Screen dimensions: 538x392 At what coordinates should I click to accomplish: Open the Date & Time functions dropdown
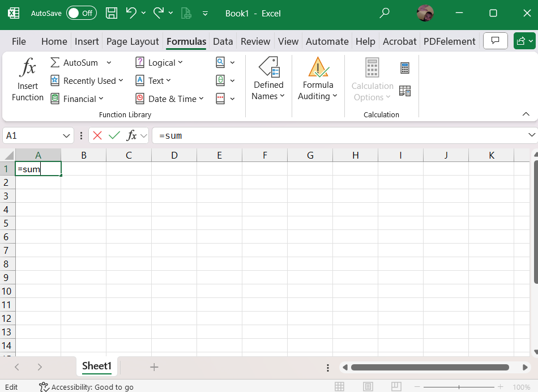169,99
